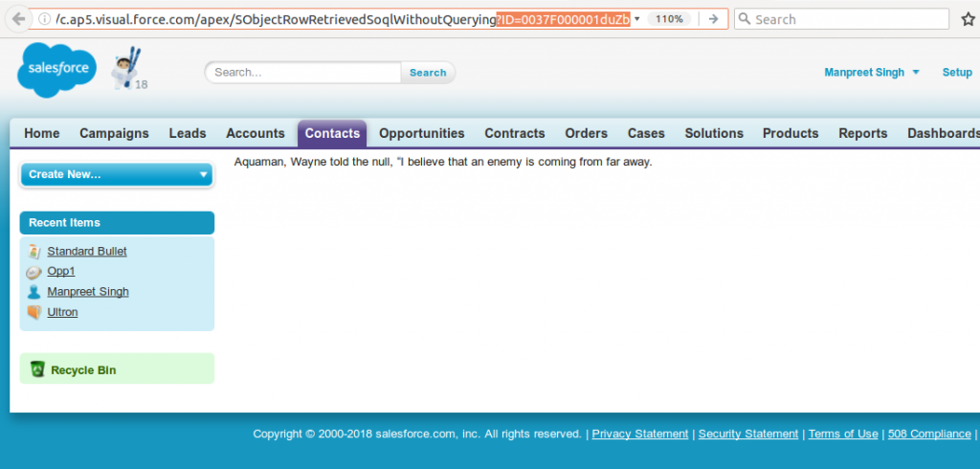Bookmark this page with the star icon
The image size is (980, 469).
pyautogui.click(x=968, y=19)
